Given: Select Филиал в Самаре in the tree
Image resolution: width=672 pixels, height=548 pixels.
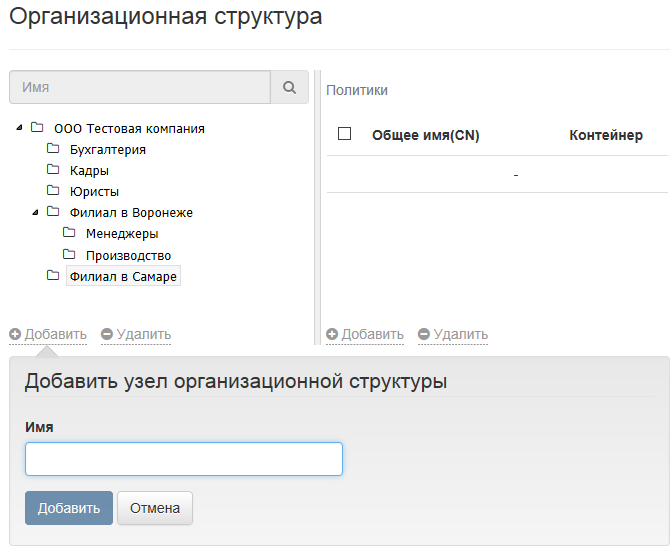Looking at the screenshot, I should point(123,277).
